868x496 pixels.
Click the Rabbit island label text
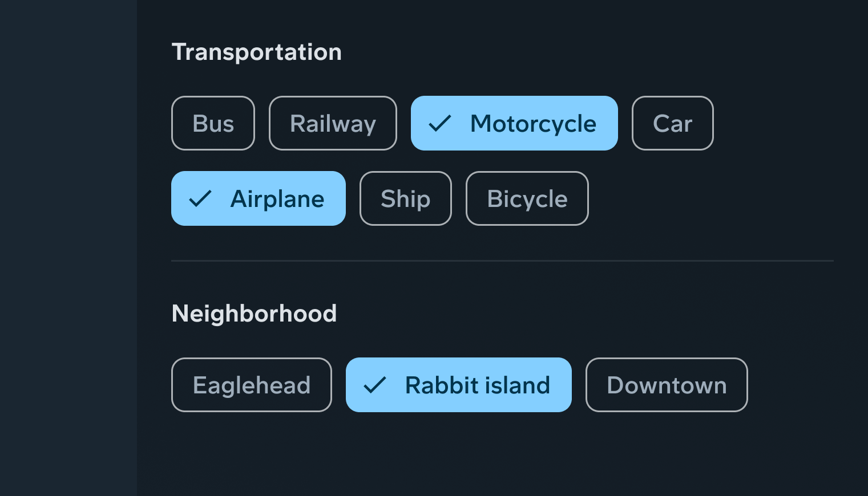click(x=477, y=385)
